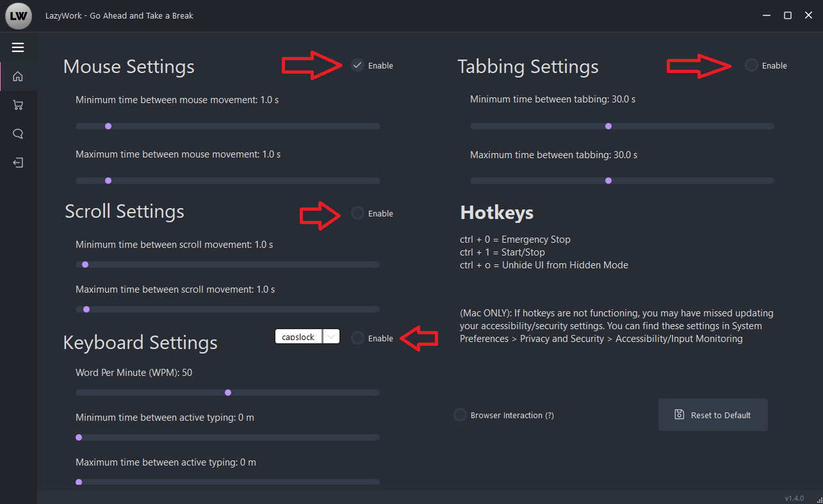Adjust maximum mouse movement time slider
Screen dimensions: 823x504
(228, 181)
